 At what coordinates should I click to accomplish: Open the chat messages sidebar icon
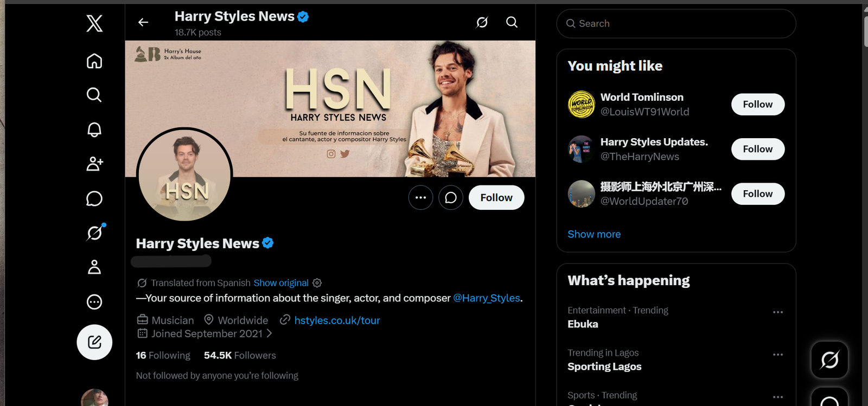[x=94, y=198]
